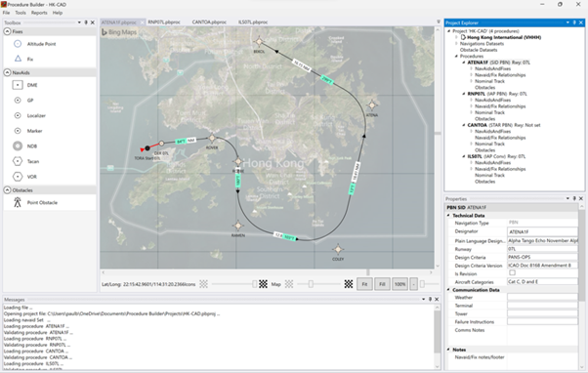Click the icons opacity slider handle
This screenshot has width=588, height=373.
click(x=255, y=284)
